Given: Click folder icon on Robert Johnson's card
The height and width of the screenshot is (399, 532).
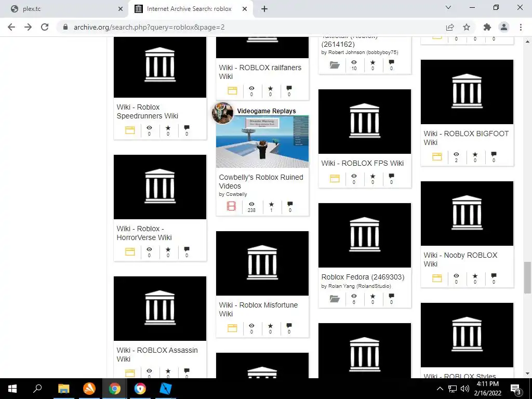Looking at the screenshot, I should point(335,65).
